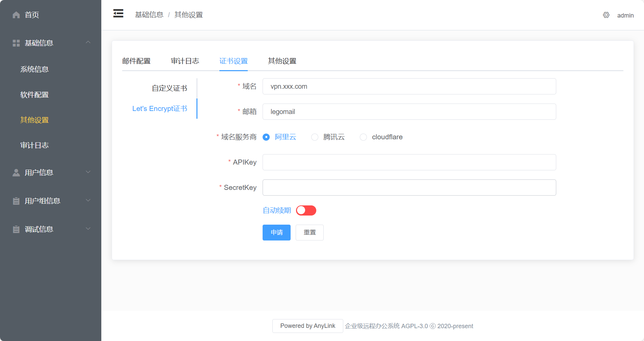Select cloudflare as domain provider
The image size is (644, 341).
pyautogui.click(x=364, y=137)
